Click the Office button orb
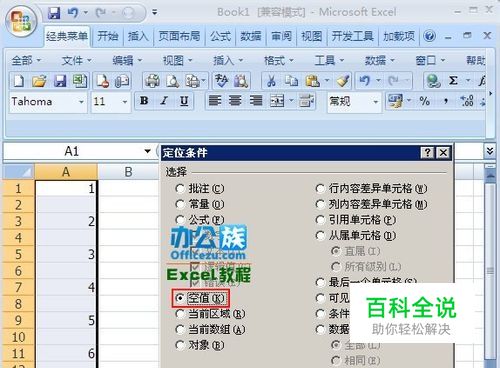This screenshot has width=500, height=368. (21, 22)
